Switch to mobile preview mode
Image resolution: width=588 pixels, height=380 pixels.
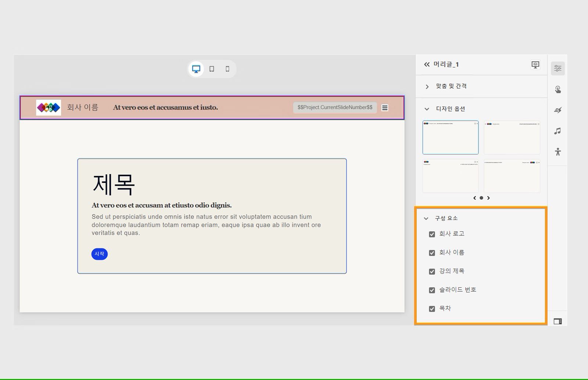click(x=227, y=69)
